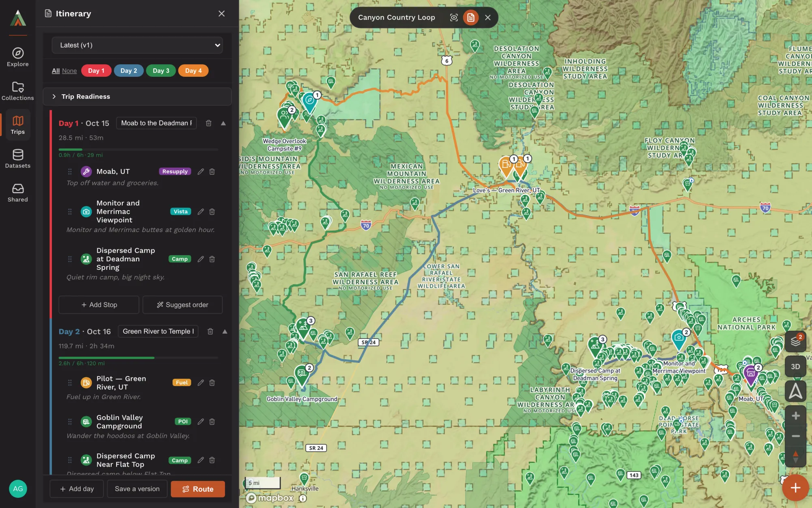The image size is (812, 508).
Task: Click the orange Route button
Action: point(198,489)
